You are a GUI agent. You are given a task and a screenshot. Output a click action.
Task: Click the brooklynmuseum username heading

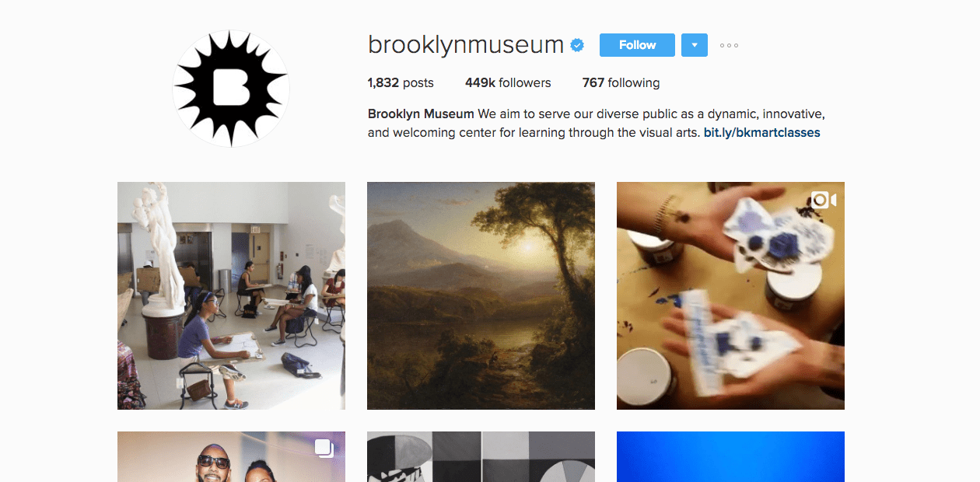(466, 45)
